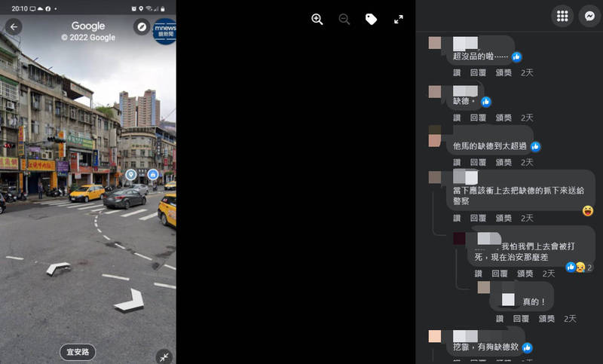This screenshot has width=603, height=364.
Task: Click the mnews logo badge
Action: [164, 31]
